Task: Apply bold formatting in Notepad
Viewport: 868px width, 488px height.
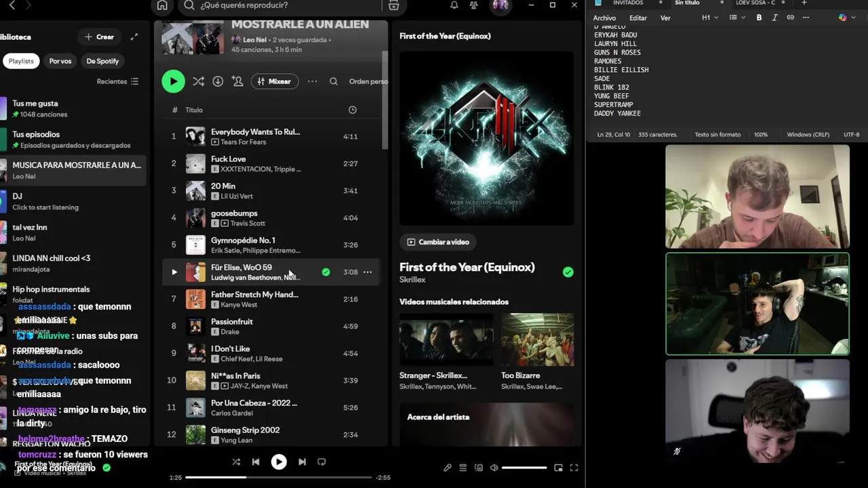Action: pos(759,18)
